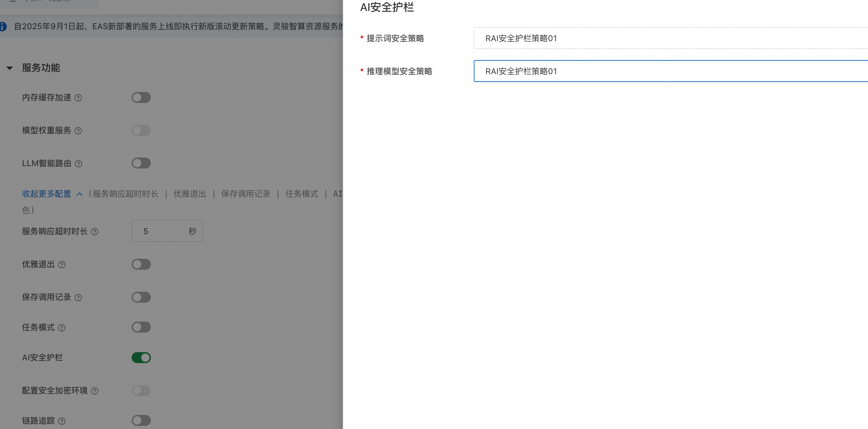Click help icon beside 链路追踪
This screenshot has width=868, height=429.
(62, 421)
